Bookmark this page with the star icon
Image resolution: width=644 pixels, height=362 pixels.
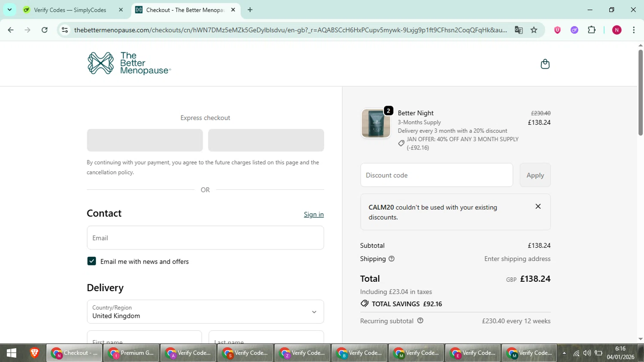(x=534, y=30)
